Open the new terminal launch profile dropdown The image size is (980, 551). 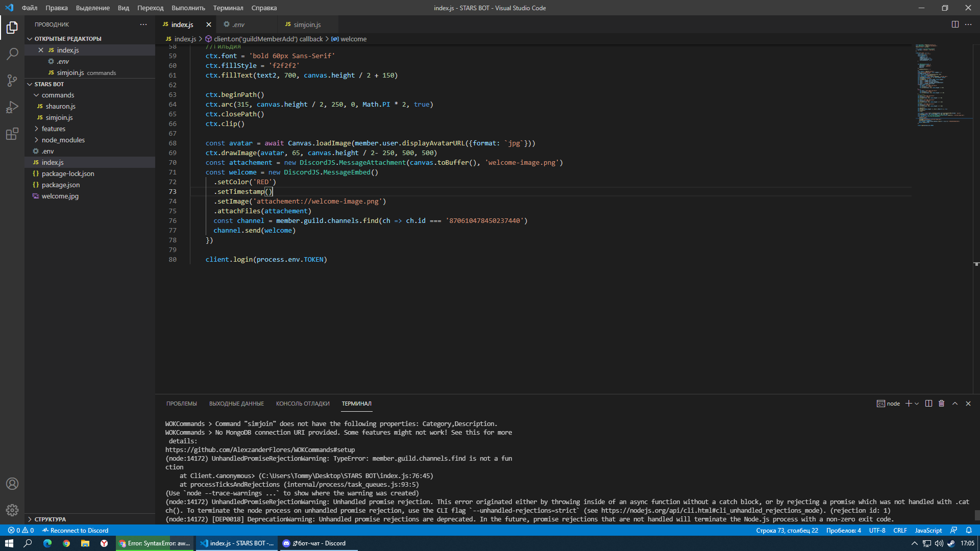[x=917, y=404]
